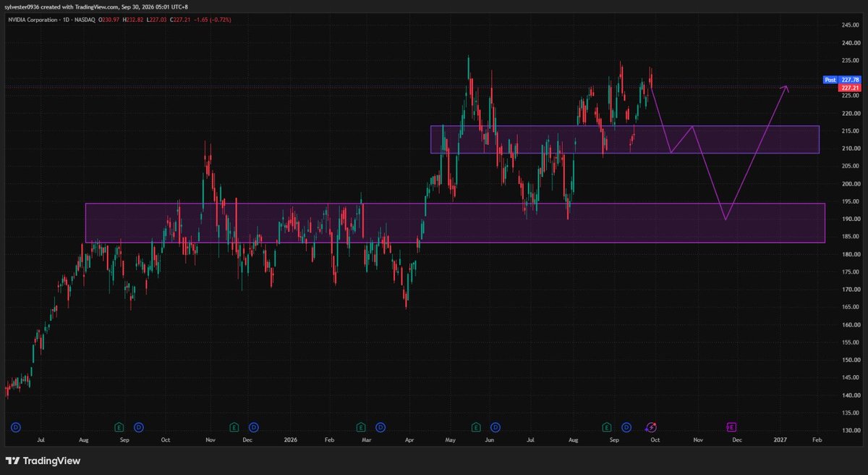Click the pink lightning event marker near Oct 2026
Screen dimensions: 868x475
pos(651,428)
